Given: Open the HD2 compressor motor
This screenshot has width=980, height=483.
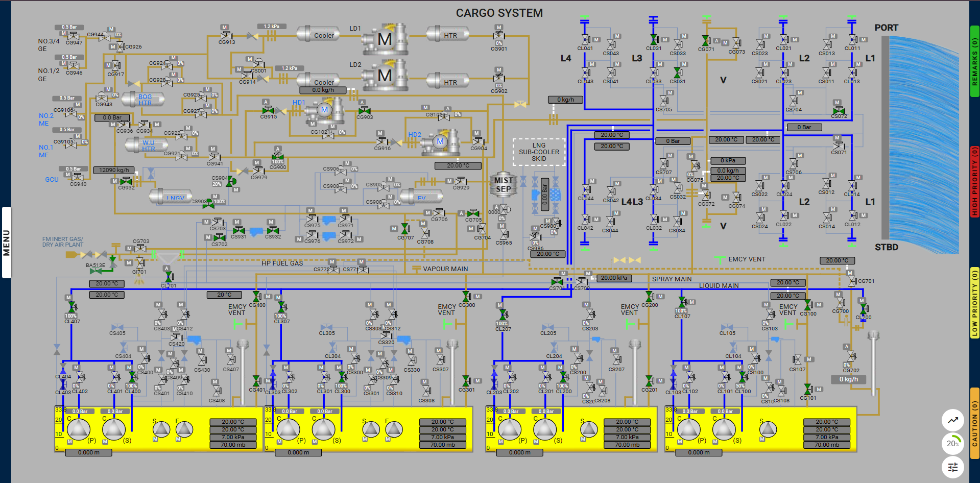Looking at the screenshot, I should pyautogui.click(x=440, y=141).
